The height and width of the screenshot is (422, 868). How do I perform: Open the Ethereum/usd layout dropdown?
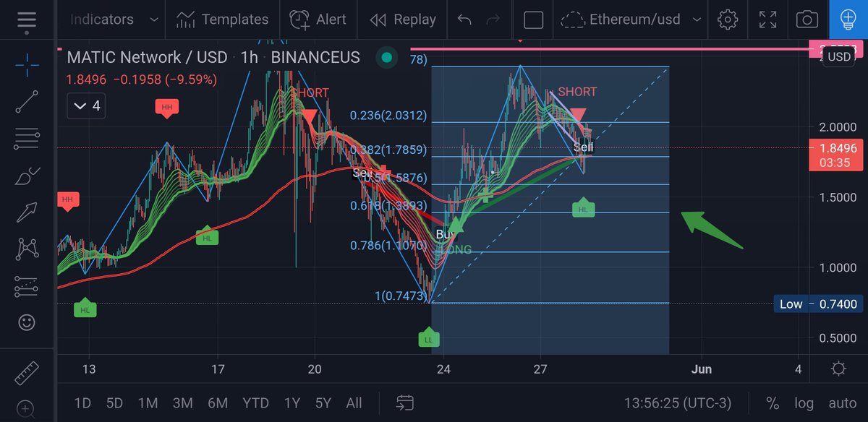pyautogui.click(x=696, y=20)
